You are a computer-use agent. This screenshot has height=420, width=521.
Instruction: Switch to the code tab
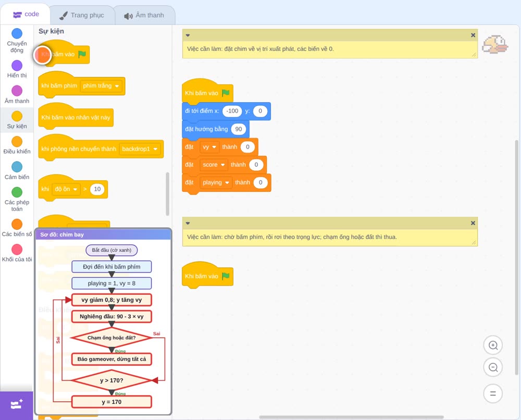click(26, 14)
